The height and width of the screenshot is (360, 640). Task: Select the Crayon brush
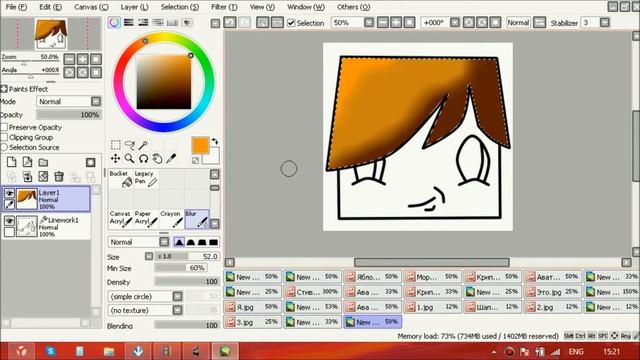pos(171,219)
